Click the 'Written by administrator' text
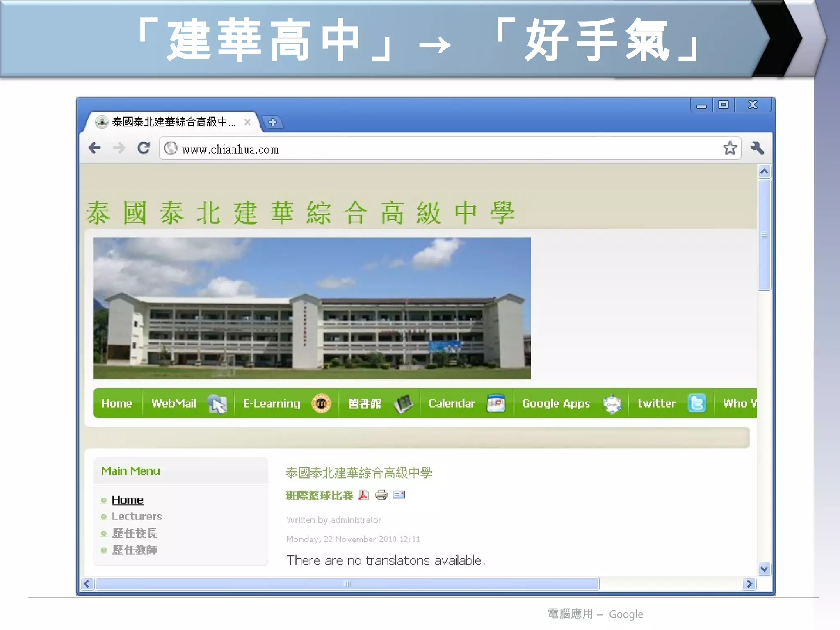The width and height of the screenshot is (840, 630). pyautogui.click(x=334, y=520)
